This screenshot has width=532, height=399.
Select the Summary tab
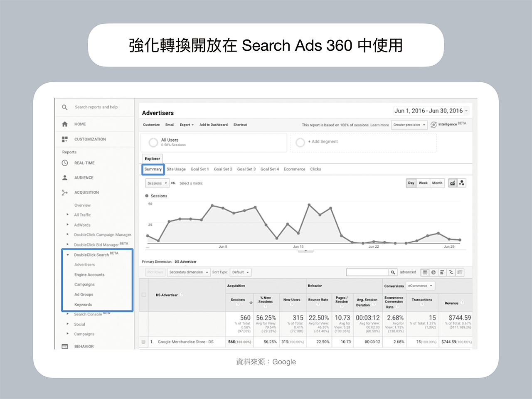pos(153,169)
